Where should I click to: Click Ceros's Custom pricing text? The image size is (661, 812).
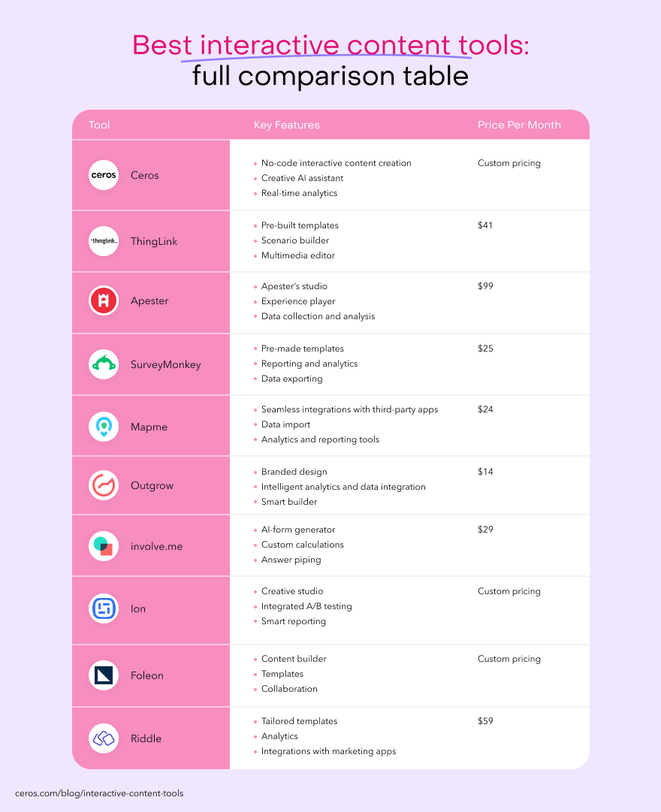509,163
